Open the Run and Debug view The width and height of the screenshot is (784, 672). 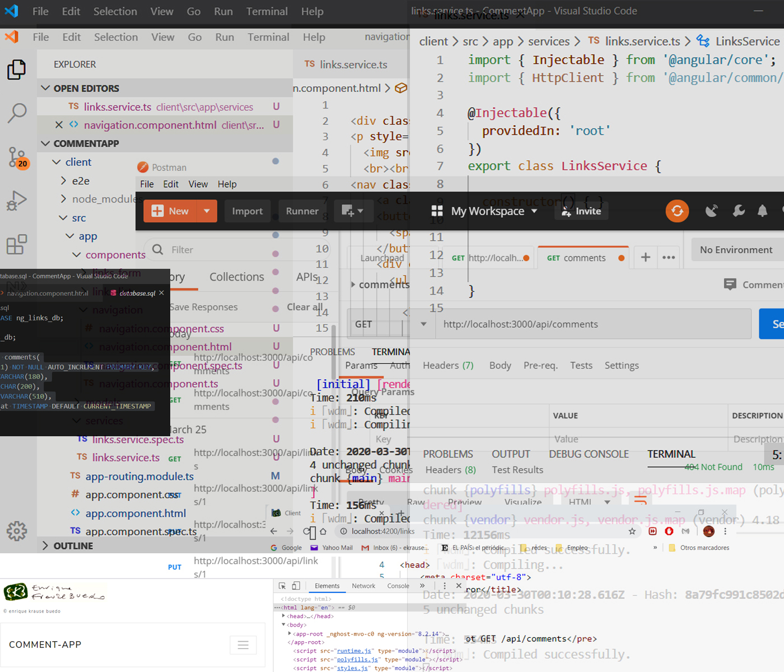coord(17,200)
